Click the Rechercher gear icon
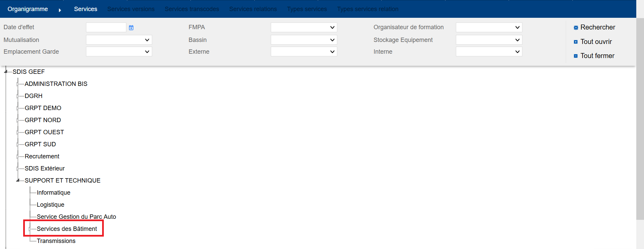Screen dimensions: 644x249 click(x=575, y=28)
